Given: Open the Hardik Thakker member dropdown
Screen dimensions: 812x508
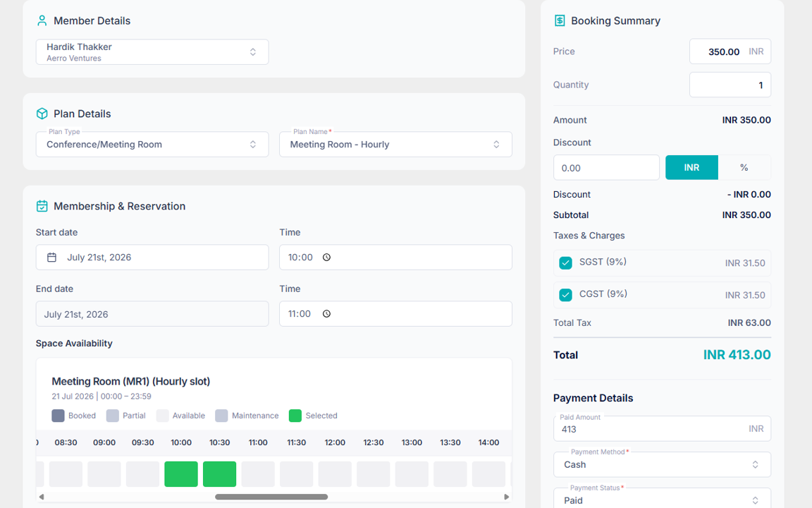Looking at the screenshot, I should (x=152, y=52).
